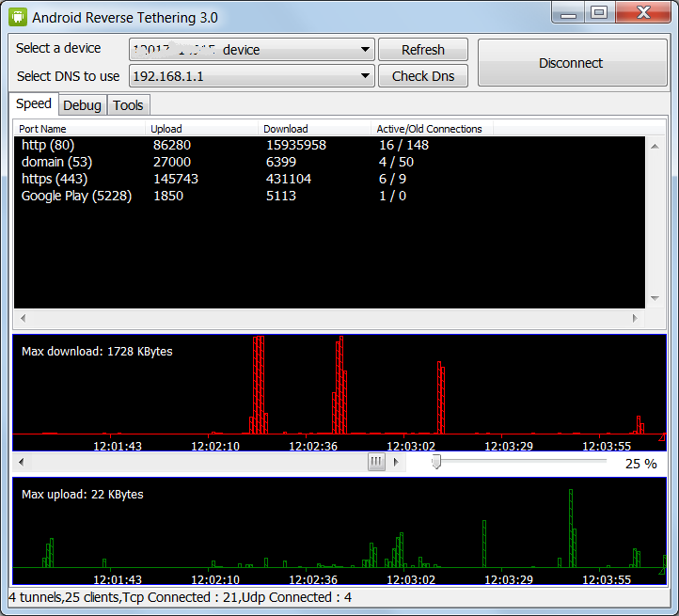This screenshot has height=616, width=679.
Task: Click the Refresh button
Action: [x=423, y=50]
